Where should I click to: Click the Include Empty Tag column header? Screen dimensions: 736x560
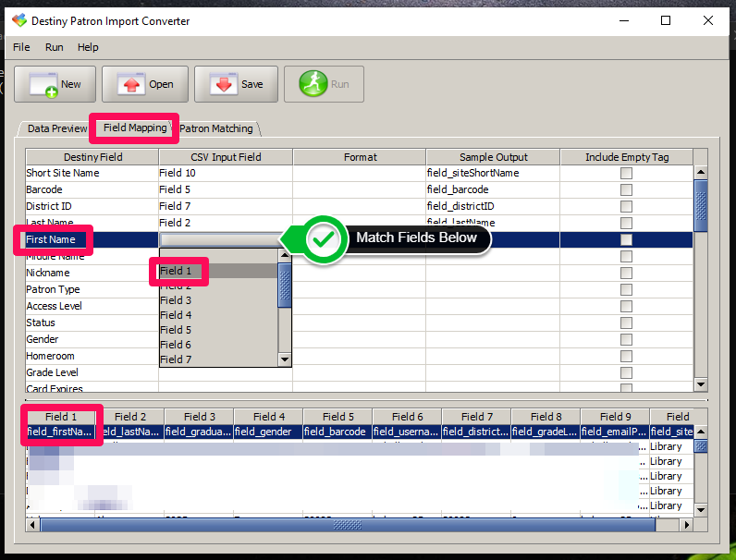click(627, 157)
